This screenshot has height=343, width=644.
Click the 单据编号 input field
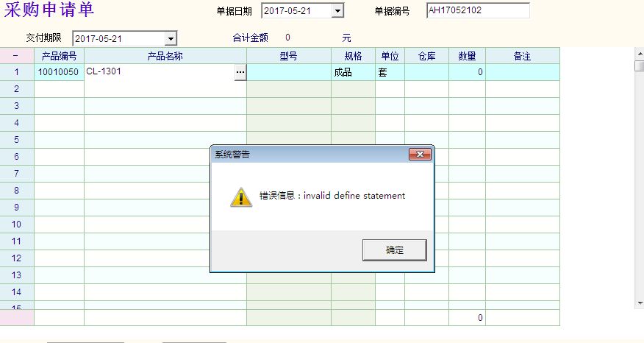477,10
